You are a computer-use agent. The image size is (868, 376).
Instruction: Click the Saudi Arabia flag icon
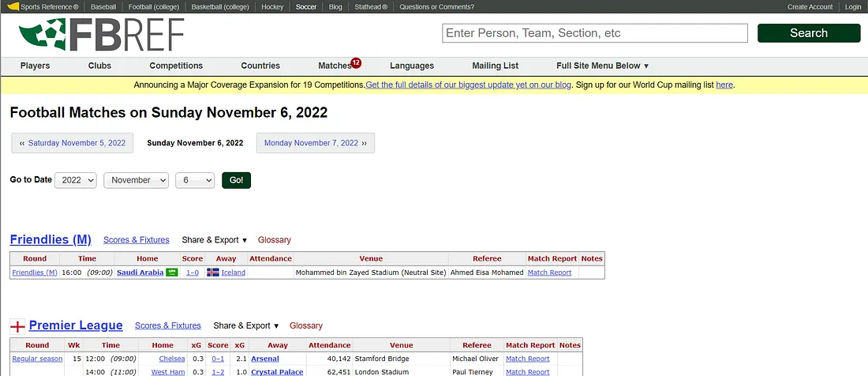[x=171, y=273]
